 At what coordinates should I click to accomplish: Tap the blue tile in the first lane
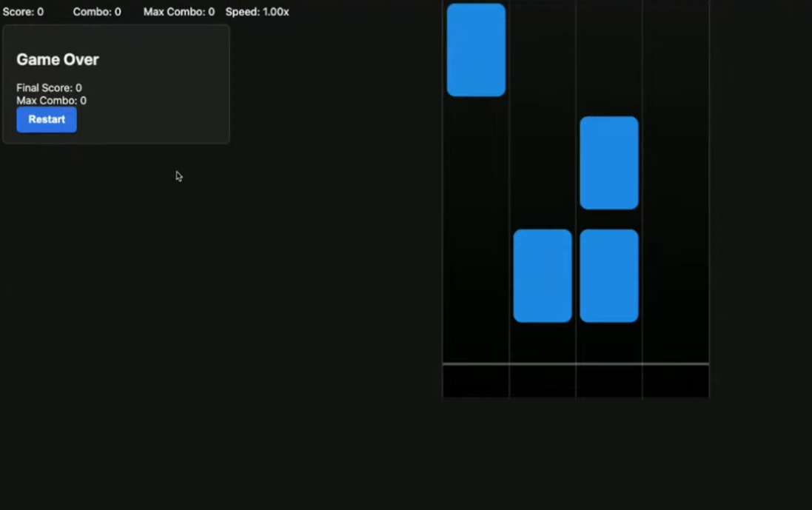[x=476, y=50]
